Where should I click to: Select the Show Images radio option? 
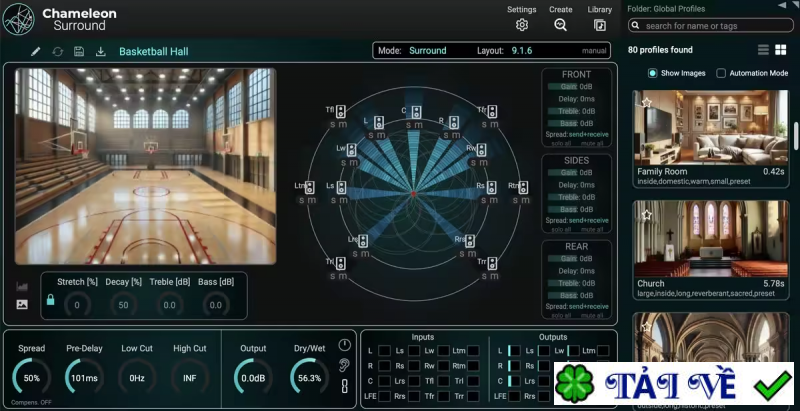[653, 73]
